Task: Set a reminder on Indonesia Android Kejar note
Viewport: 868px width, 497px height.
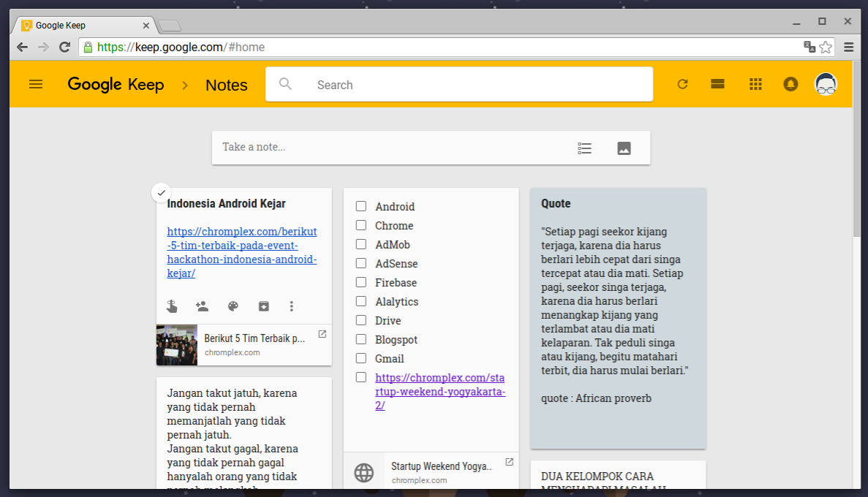Action: (172, 306)
